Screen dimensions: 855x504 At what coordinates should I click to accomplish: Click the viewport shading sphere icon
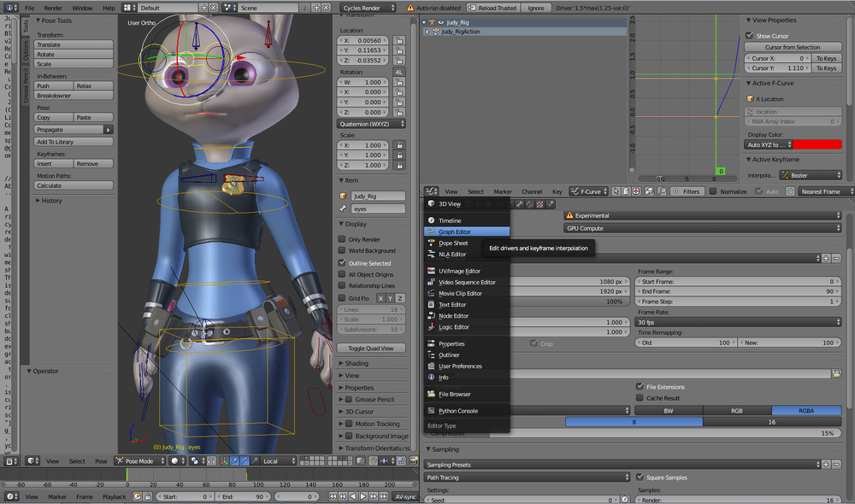tap(174, 461)
